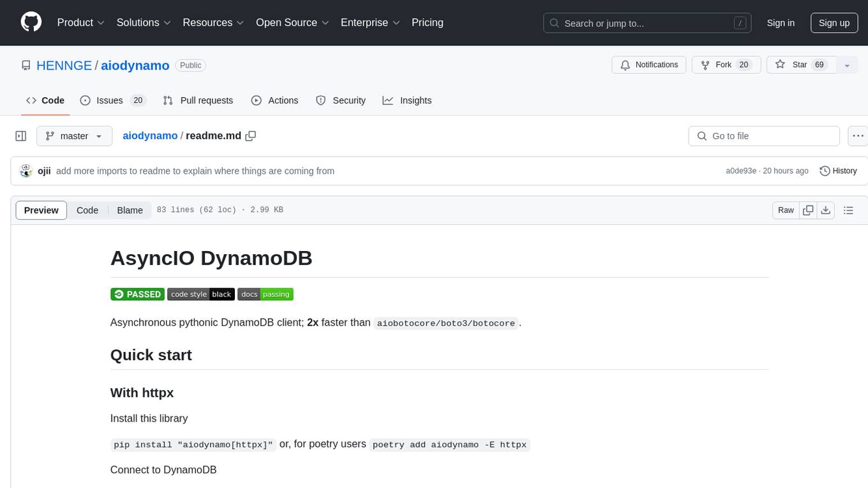Toggle the file tree side panel
Viewport: 868px width, 488px height.
[x=21, y=136]
